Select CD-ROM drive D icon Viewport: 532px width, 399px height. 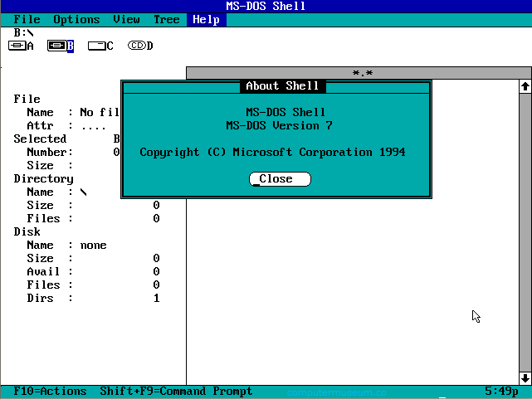click(x=140, y=46)
